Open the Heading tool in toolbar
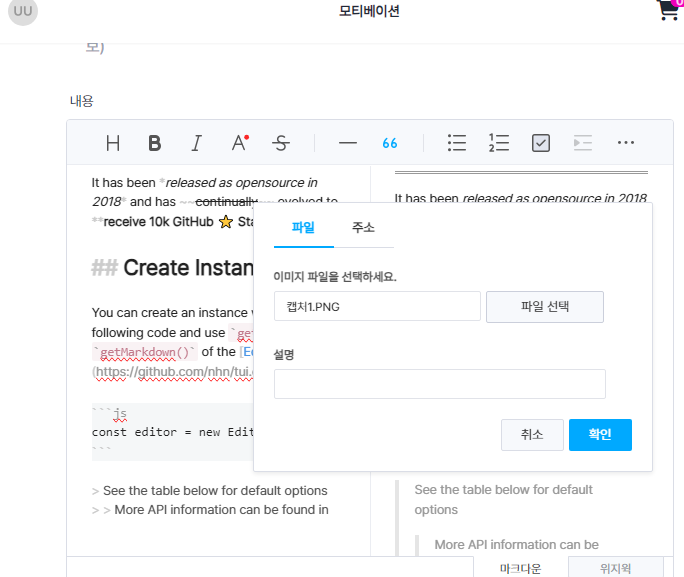Viewport: 684px width, 577px height. tap(113, 143)
